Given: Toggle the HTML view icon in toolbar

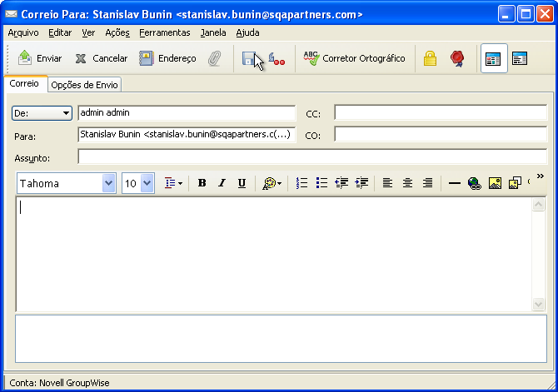Looking at the screenshot, I should point(494,58).
